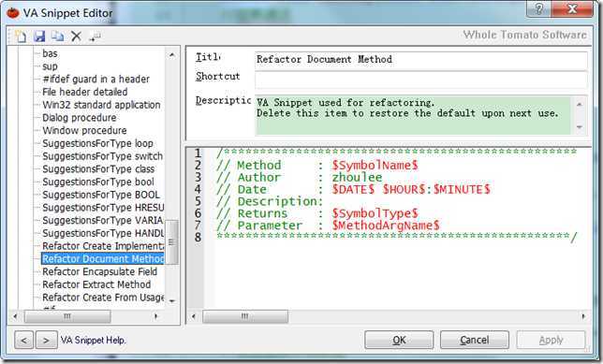Select 'SuggestionsForType HANDL' snippet

[x=103, y=233]
